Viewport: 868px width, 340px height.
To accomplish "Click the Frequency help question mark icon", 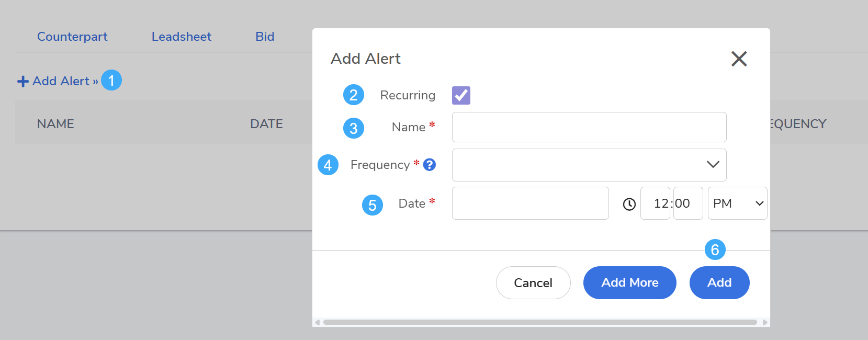I will tap(430, 165).
